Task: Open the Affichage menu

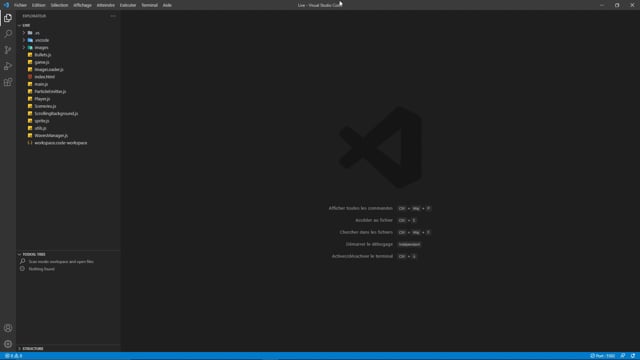Action: [x=82, y=5]
